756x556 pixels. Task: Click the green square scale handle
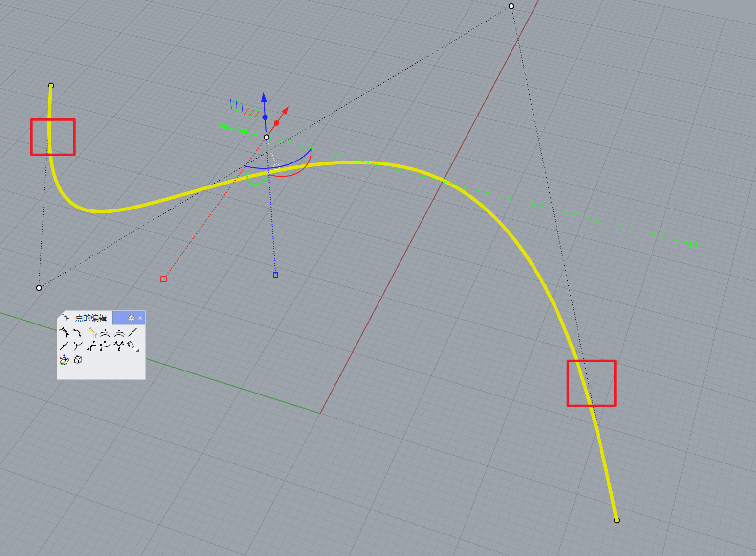(x=693, y=244)
